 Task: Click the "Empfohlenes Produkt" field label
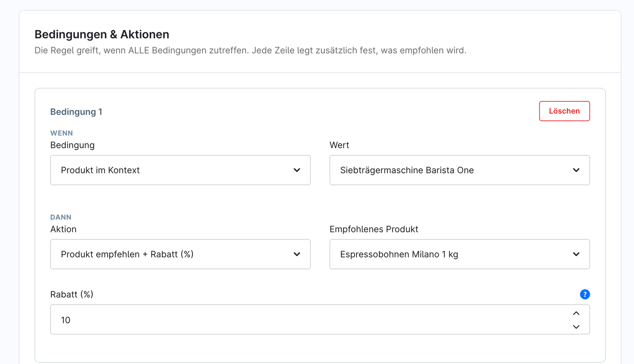(x=374, y=229)
